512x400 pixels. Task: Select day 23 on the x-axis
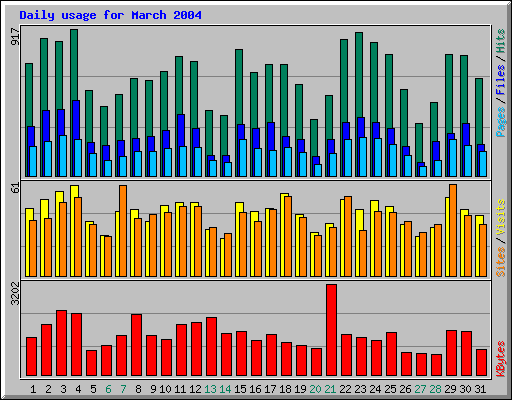(x=360, y=389)
